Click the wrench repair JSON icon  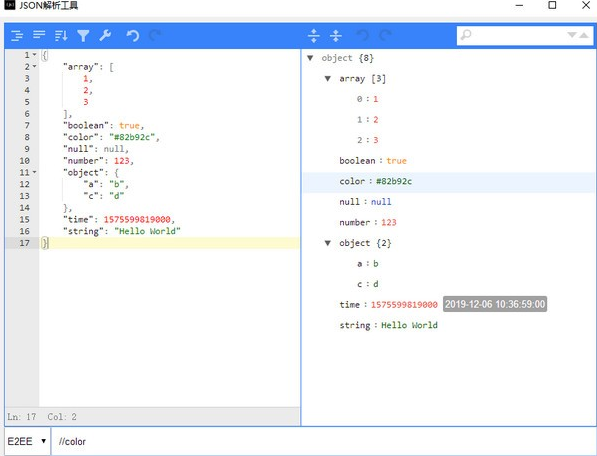tap(105, 35)
